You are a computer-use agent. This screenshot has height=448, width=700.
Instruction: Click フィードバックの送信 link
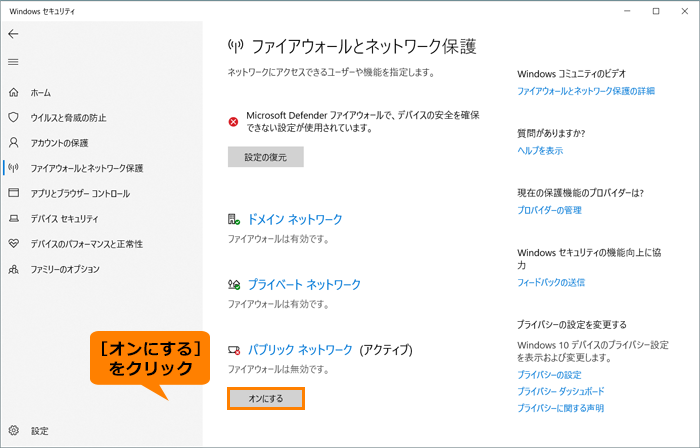point(551,282)
